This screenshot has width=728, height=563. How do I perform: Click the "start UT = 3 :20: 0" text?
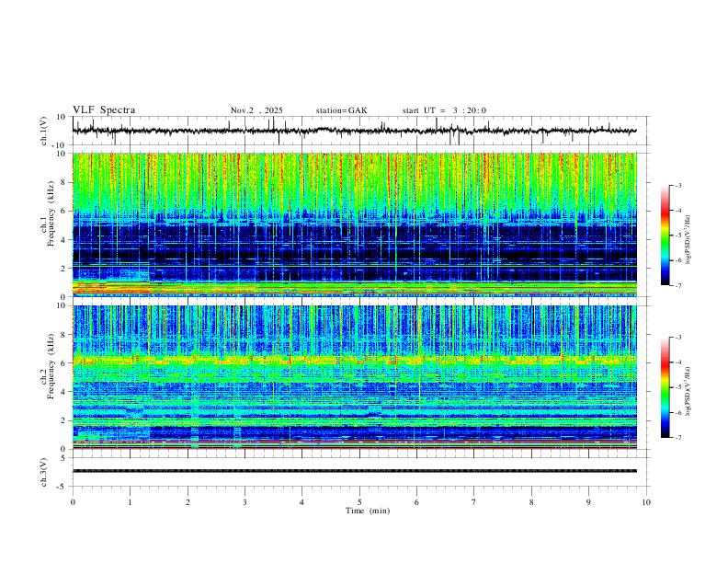444,110
